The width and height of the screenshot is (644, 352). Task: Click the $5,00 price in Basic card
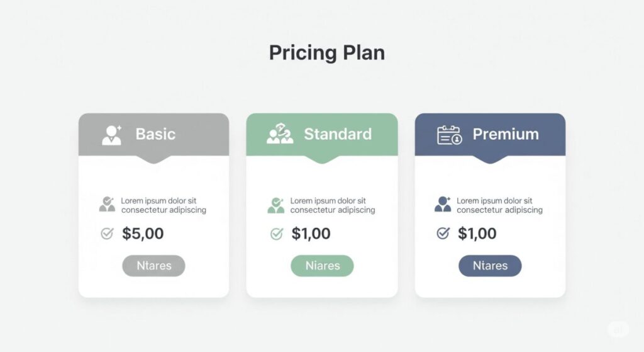tap(143, 234)
